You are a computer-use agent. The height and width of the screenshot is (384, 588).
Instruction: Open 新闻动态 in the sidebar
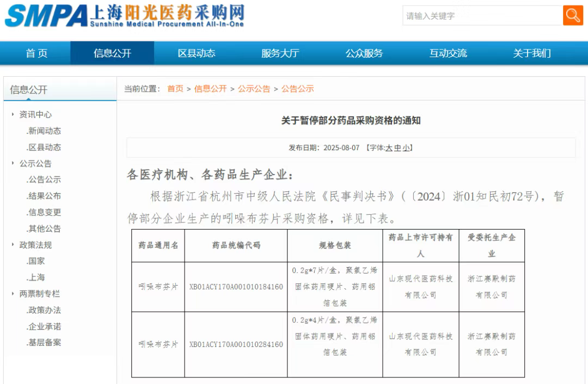tap(44, 131)
